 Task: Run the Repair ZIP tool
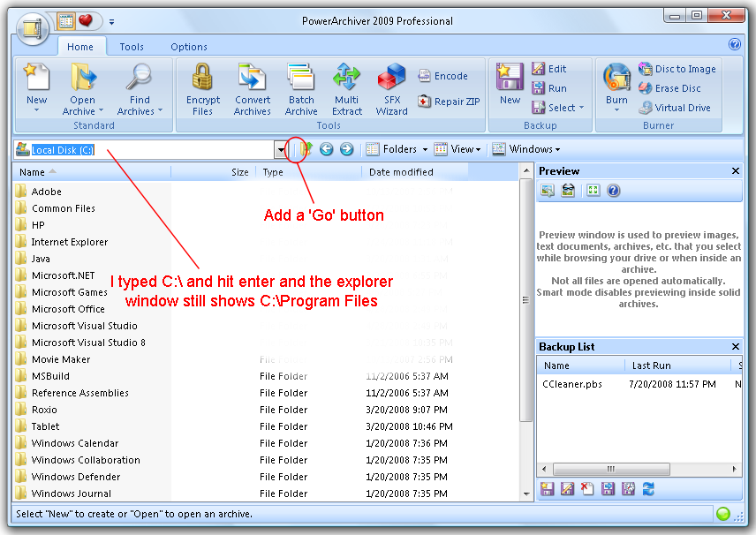coord(449,102)
